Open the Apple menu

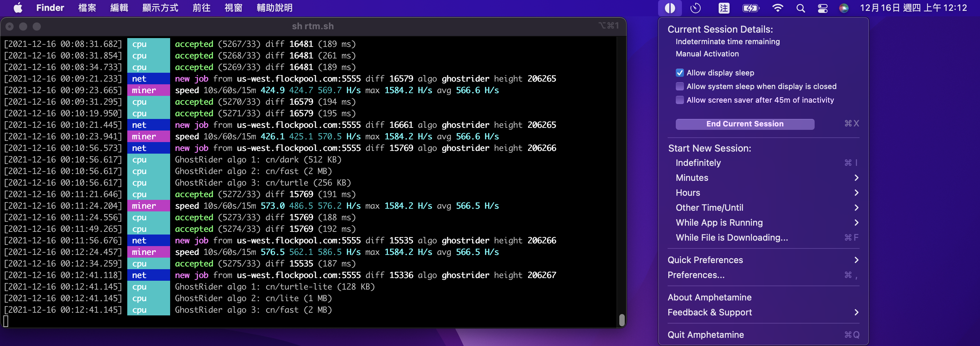pyautogui.click(x=18, y=8)
